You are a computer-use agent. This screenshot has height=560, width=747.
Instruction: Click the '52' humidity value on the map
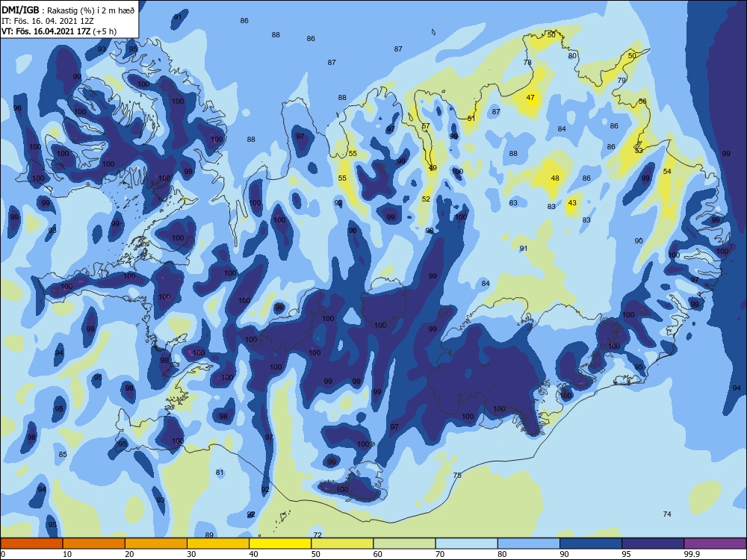426,199
